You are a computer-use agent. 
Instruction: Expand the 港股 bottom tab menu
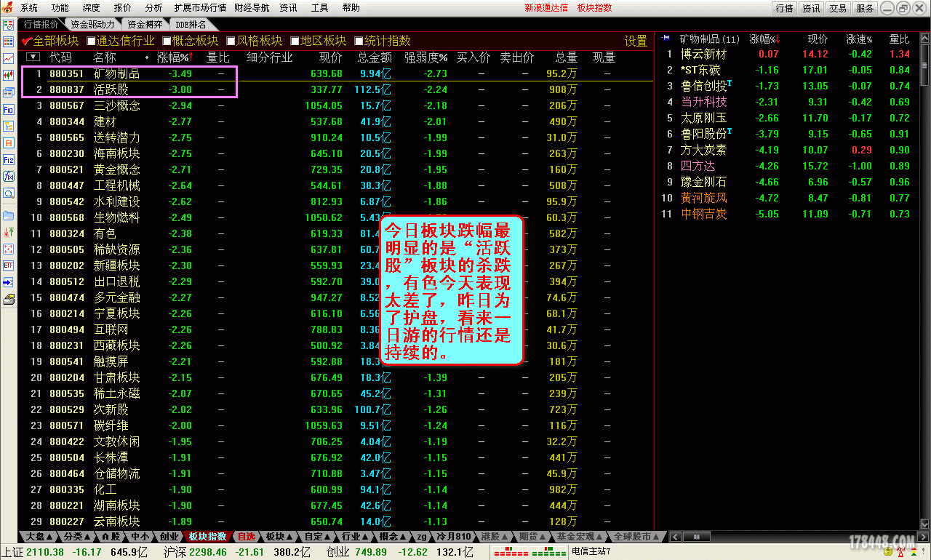[x=495, y=537]
